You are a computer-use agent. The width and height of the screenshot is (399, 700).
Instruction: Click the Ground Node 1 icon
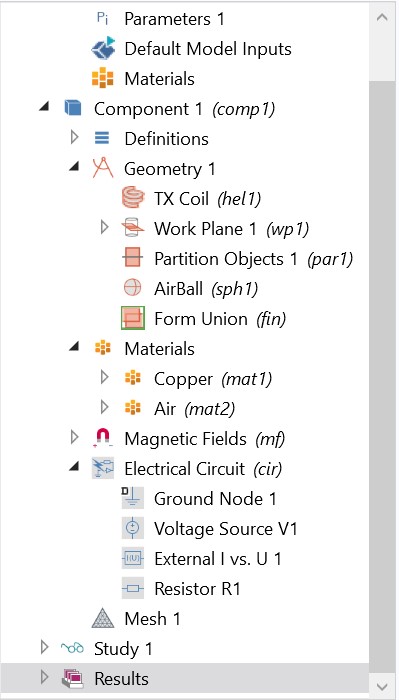pyautogui.click(x=133, y=498)
